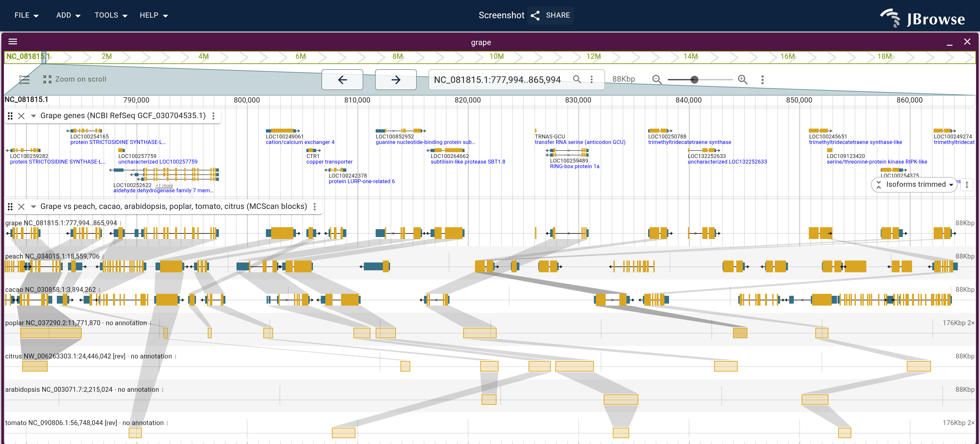
Task: Click the track height resize arrow icon
Action: tap(967, 185)
